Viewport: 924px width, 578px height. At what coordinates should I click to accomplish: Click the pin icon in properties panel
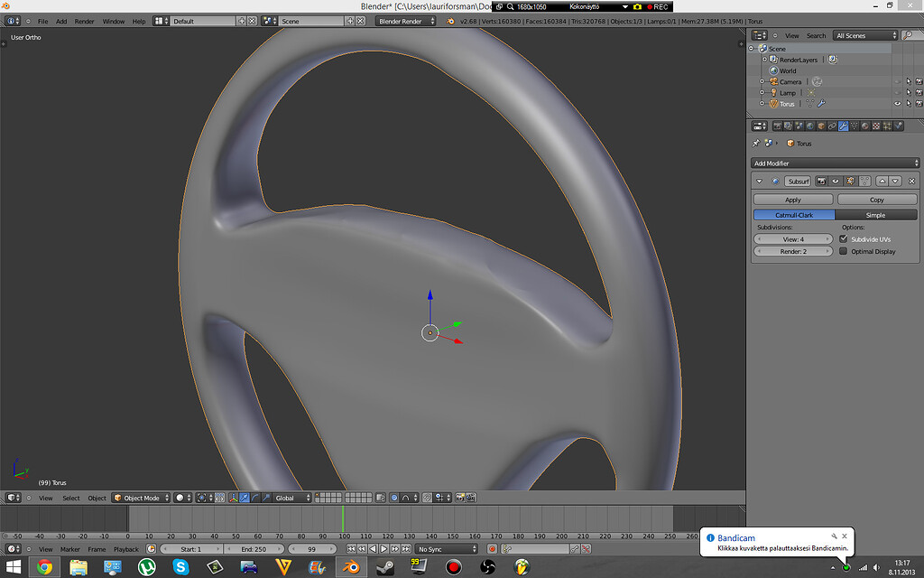[x=756, y=143]
